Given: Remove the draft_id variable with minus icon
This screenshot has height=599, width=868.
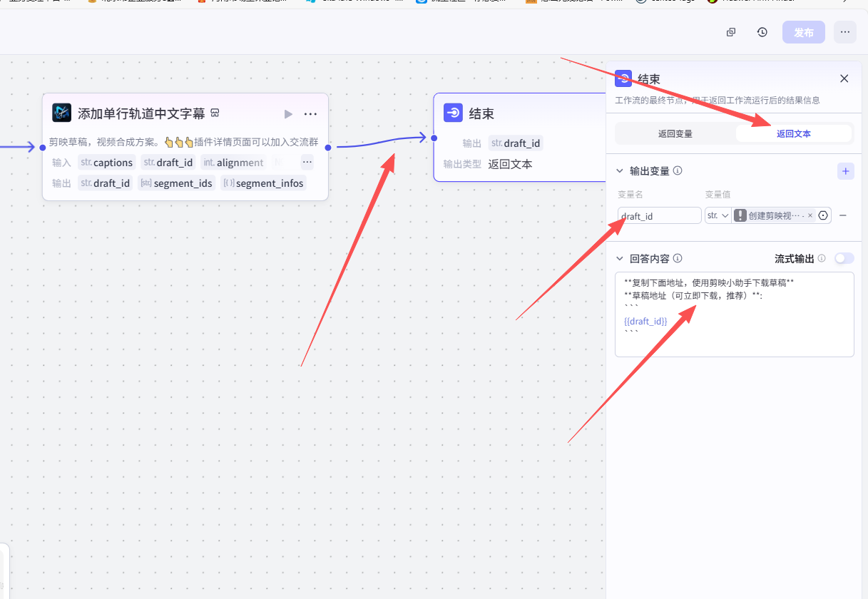Looking at the screenshot, I should 842,215.
